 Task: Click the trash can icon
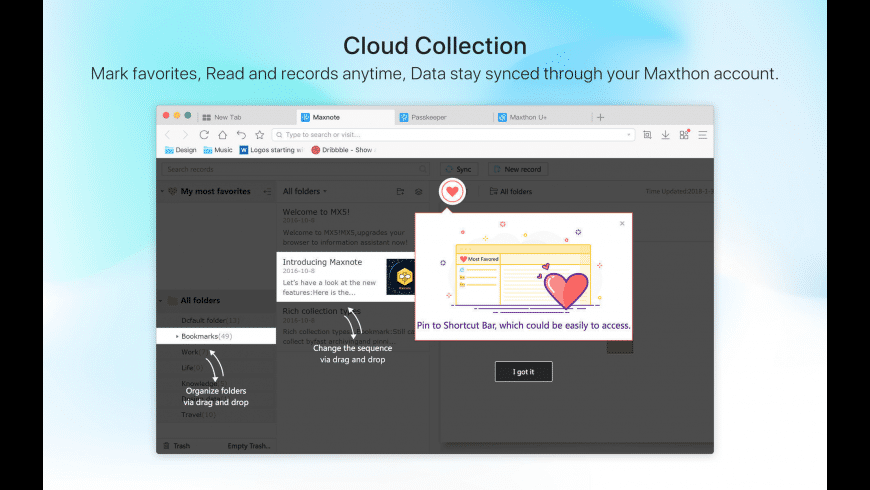[x=166, y=446]
